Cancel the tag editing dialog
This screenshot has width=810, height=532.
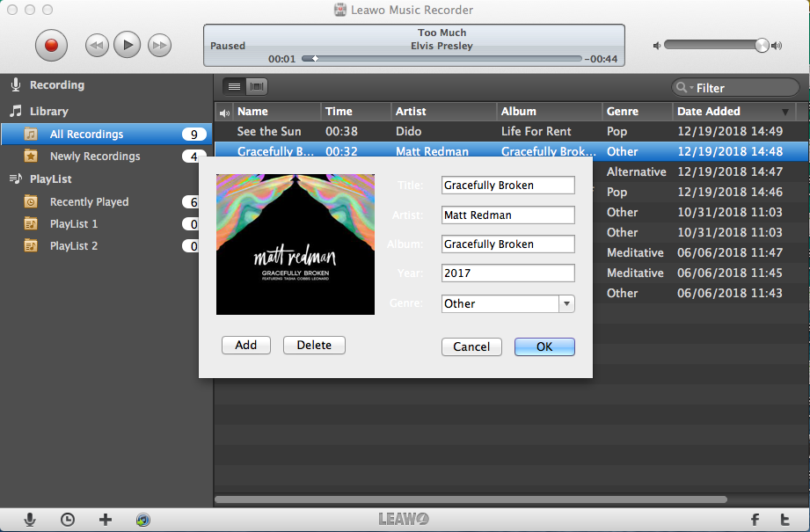pyautogui.click(x=471, y=346)
